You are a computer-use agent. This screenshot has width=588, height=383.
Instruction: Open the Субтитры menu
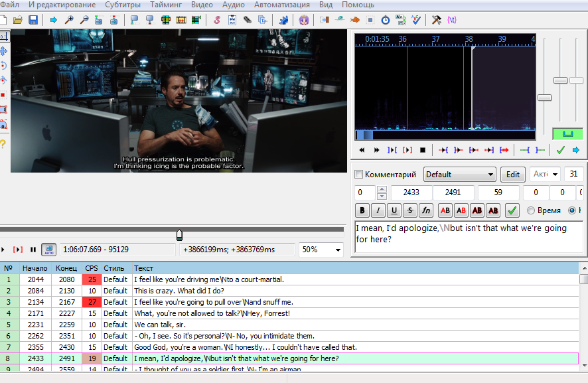tap(123, 5)
